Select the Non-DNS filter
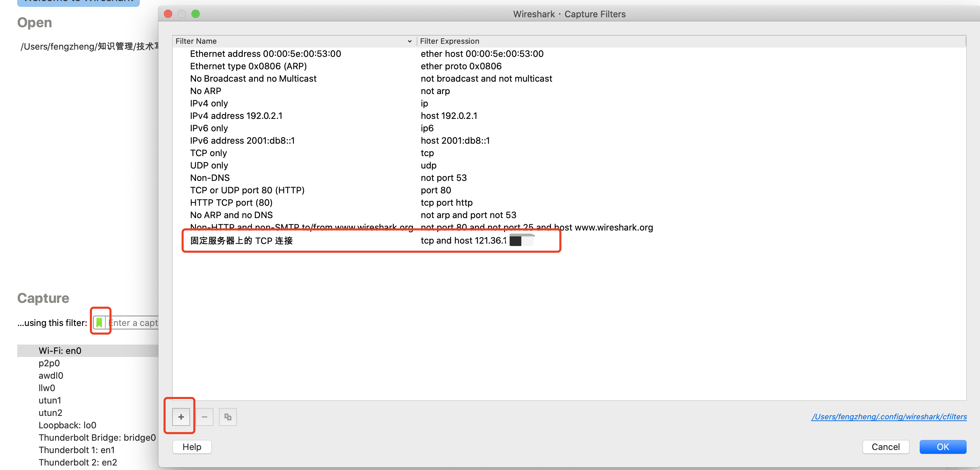 click(210, 178)
